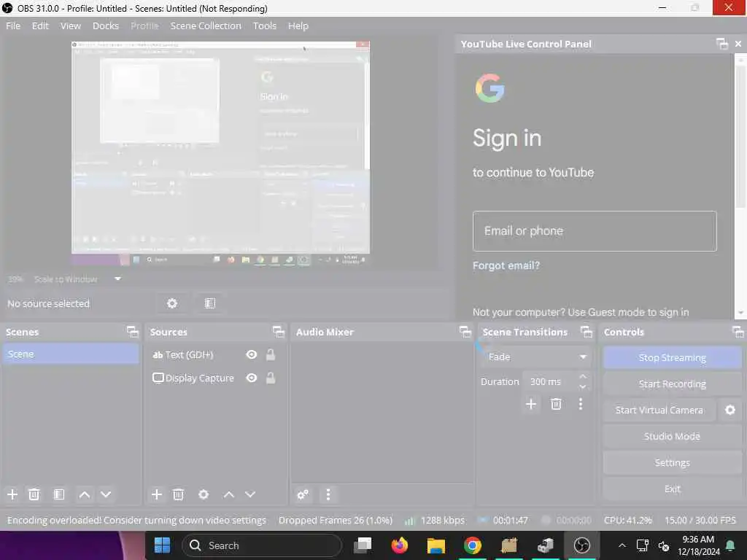Viewport: 747px width, 560px height.
Task: Open scene filters icon in the Scenes toolbar
Action: tap(59, 494)
